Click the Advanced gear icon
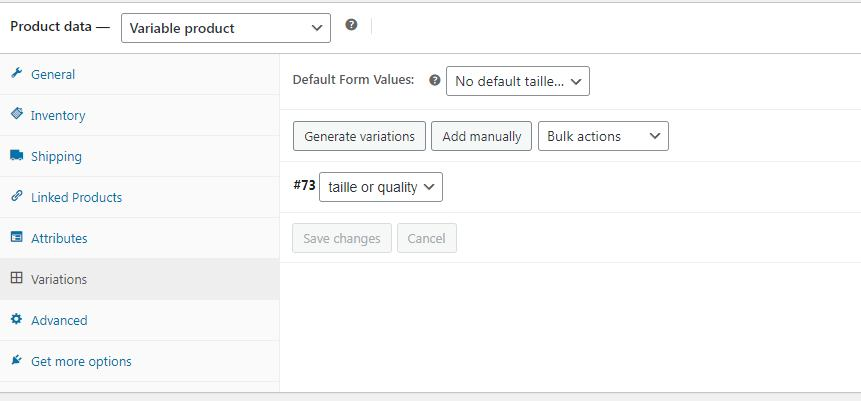This screenshot has width=861, height=401. pos(16,320)
